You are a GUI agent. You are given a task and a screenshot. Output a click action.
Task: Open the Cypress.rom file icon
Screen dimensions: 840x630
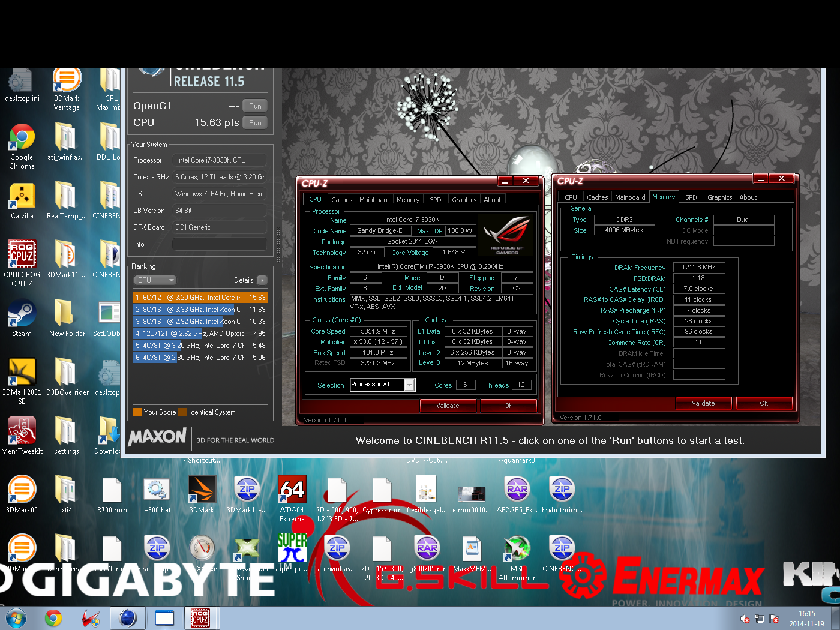click(382, 494)
